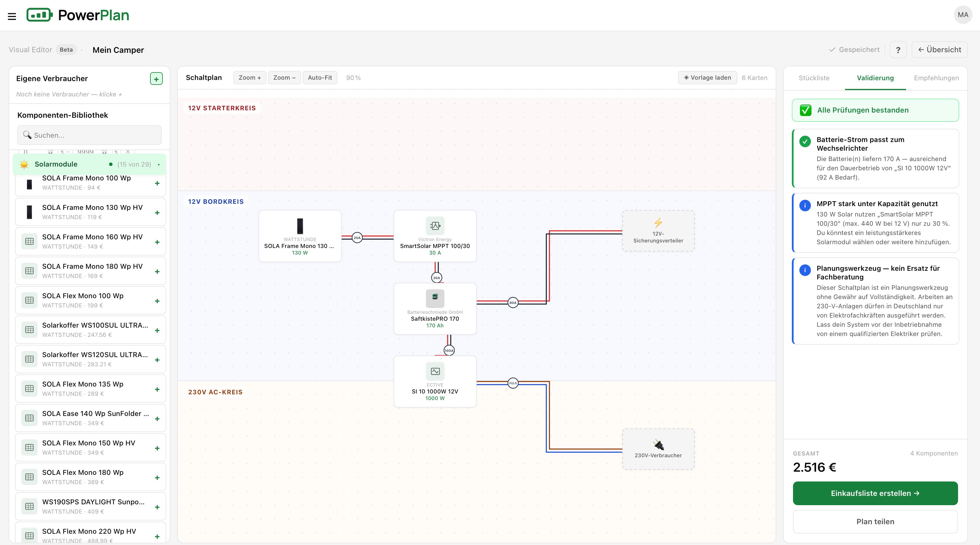
Task: Clear the price filter with X
Action: coord(128,152)
